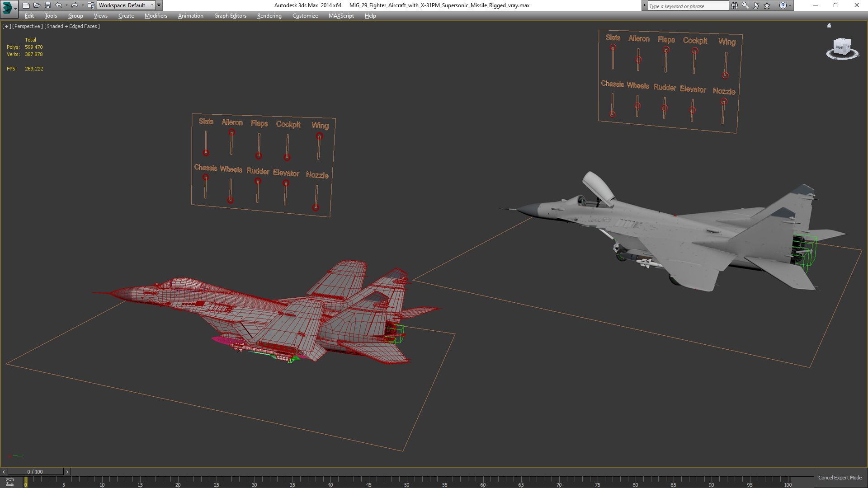This screenshot has height=488, width=868.
Task: Click the Open File folder icon
Action: pyautogui.click(x=37, y=5)
